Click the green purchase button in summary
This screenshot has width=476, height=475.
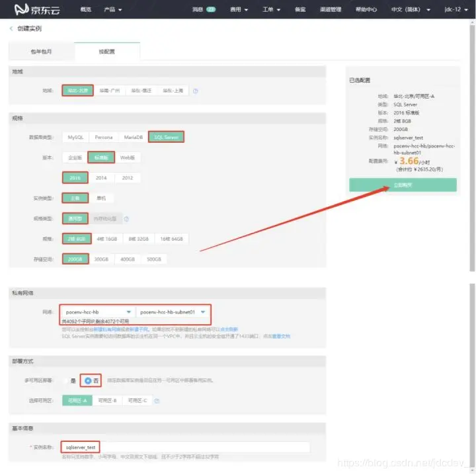403,185
